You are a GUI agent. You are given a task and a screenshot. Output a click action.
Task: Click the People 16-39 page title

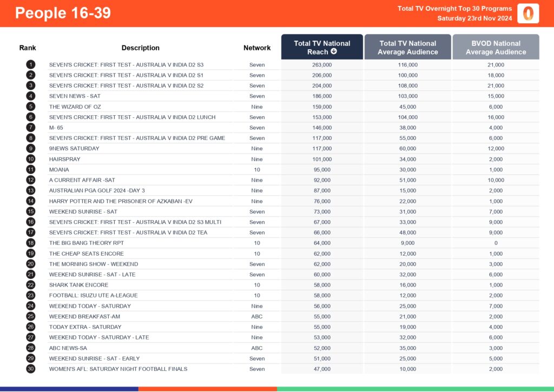(x=63, y=13)
